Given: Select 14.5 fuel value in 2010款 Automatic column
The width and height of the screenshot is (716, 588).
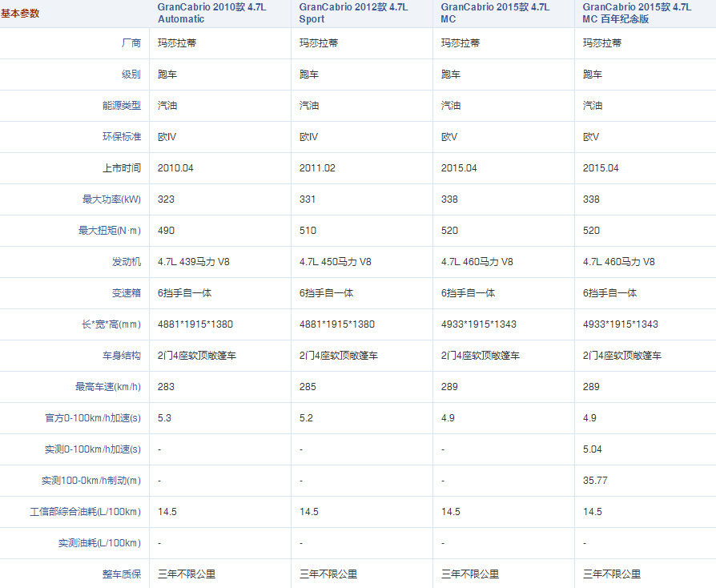Looking at the screenshot, I should click(x=167, y=512).
